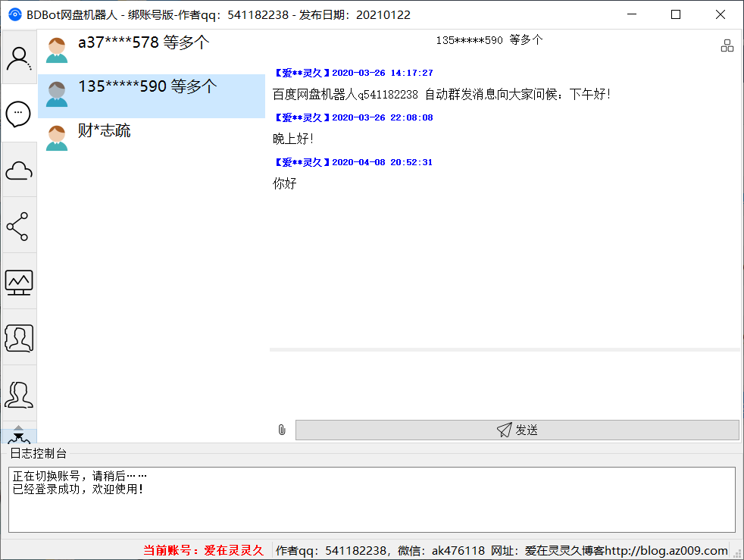Click the settings gear at the sidebar bottom

[x=19, y=440]
